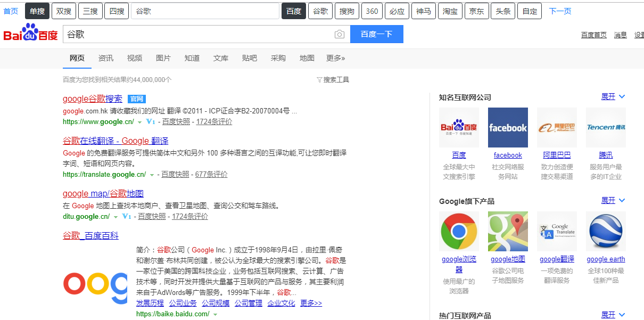
Task: Click the Tencent company logo thumbnail
Action: (x=606, y=128)
